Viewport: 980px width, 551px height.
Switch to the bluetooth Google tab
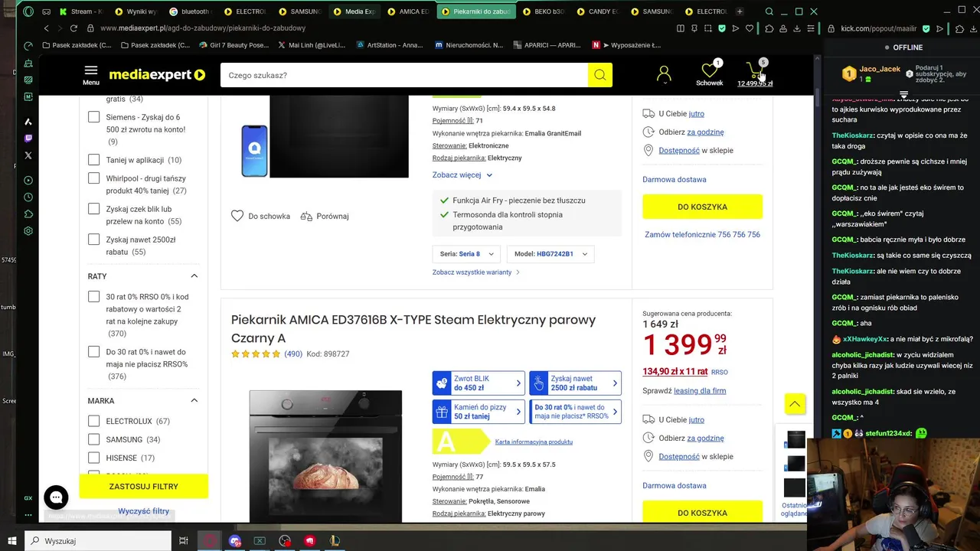(189, 11)
